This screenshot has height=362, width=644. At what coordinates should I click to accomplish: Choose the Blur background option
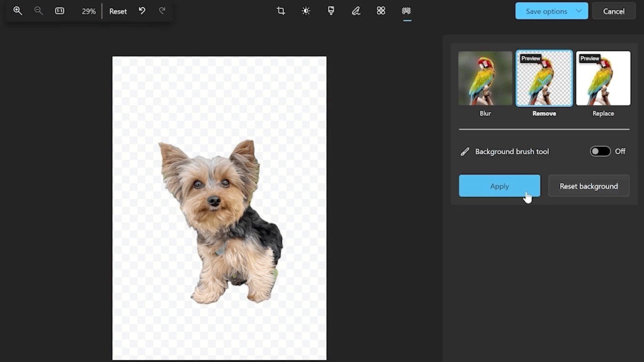pyautogui.click(x=485, y=79)
